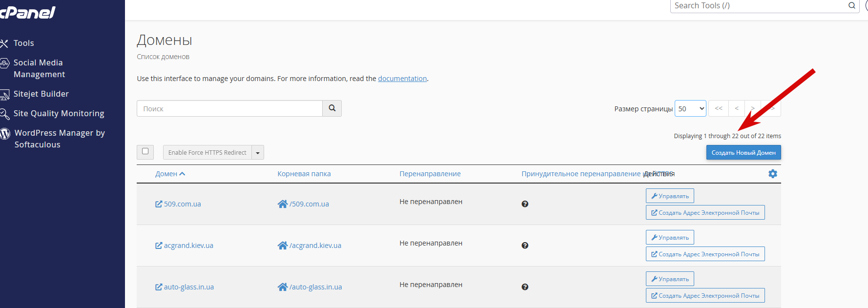Create email address for 509.com.ua

(705, 212)
